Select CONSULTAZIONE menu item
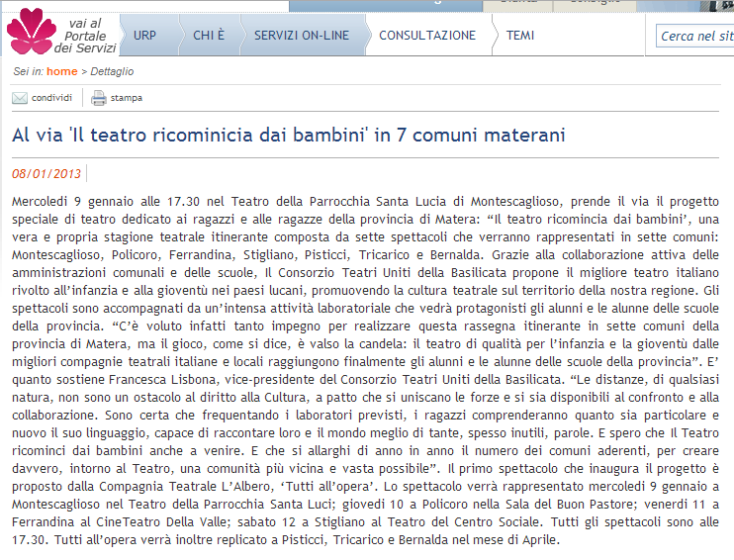This screenshot has height=560, width=734. [427, 35]
